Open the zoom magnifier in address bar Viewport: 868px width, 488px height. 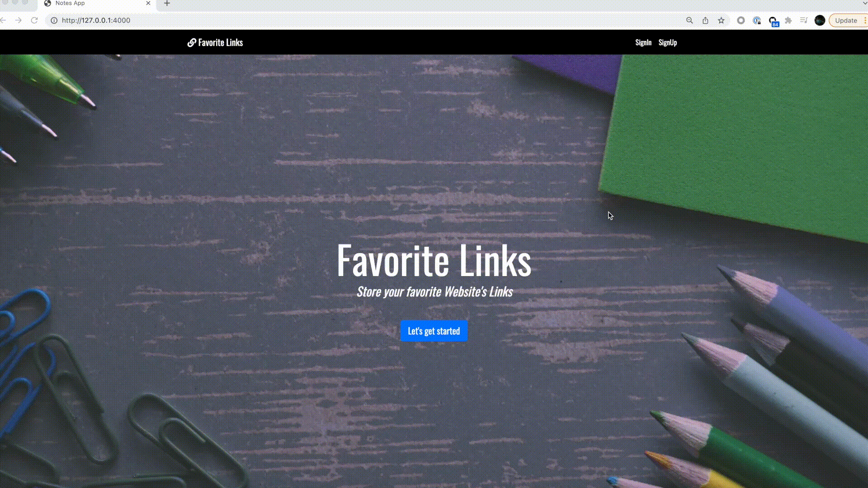(689, 20)
